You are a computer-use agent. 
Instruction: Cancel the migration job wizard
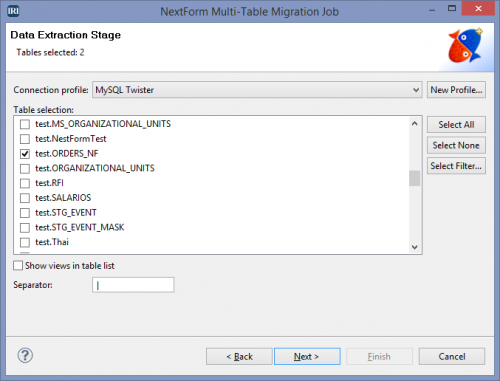tap(452, 357)
